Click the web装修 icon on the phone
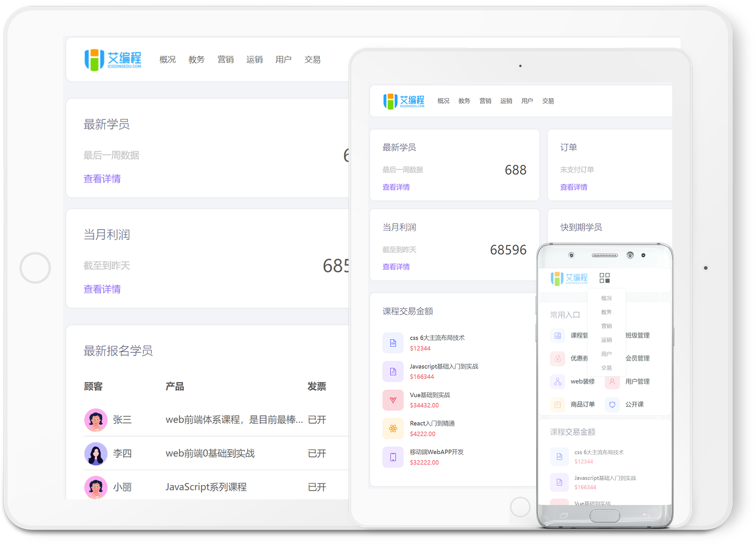The image size is (756, 544). tap(558, 382)
